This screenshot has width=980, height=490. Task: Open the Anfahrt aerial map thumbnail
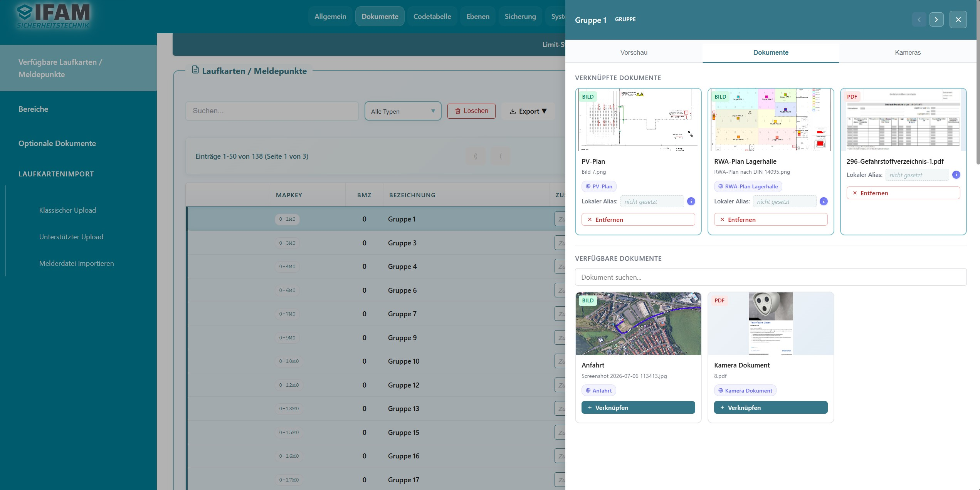click(638, 324)
